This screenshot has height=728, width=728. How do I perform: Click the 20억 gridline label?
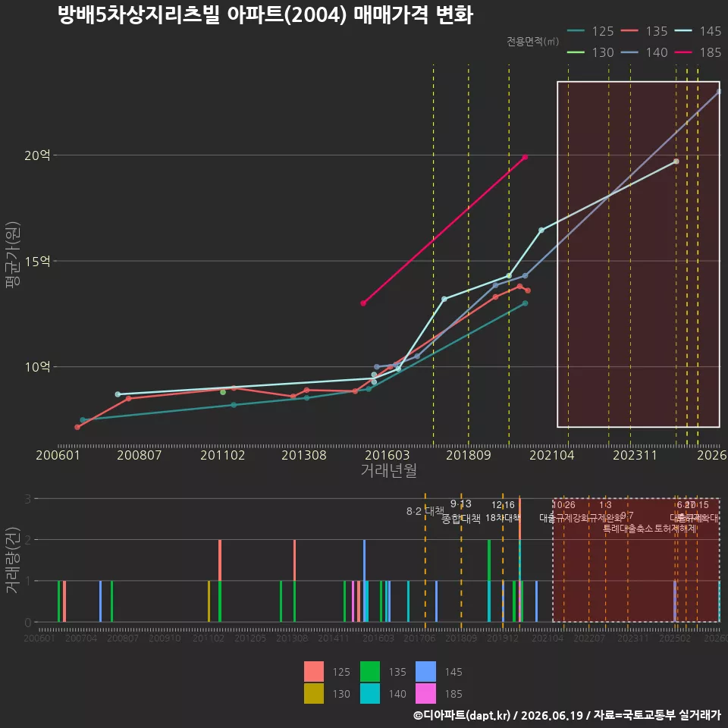tap(37, 155)
